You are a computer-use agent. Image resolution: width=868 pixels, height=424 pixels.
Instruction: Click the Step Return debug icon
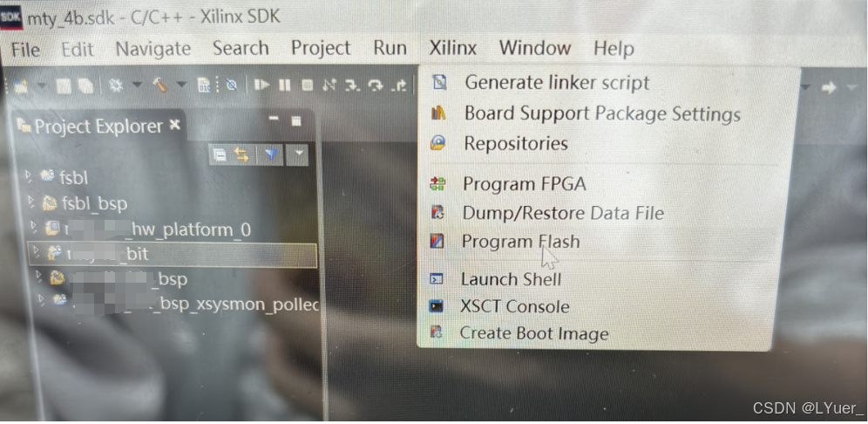[399, 85]
